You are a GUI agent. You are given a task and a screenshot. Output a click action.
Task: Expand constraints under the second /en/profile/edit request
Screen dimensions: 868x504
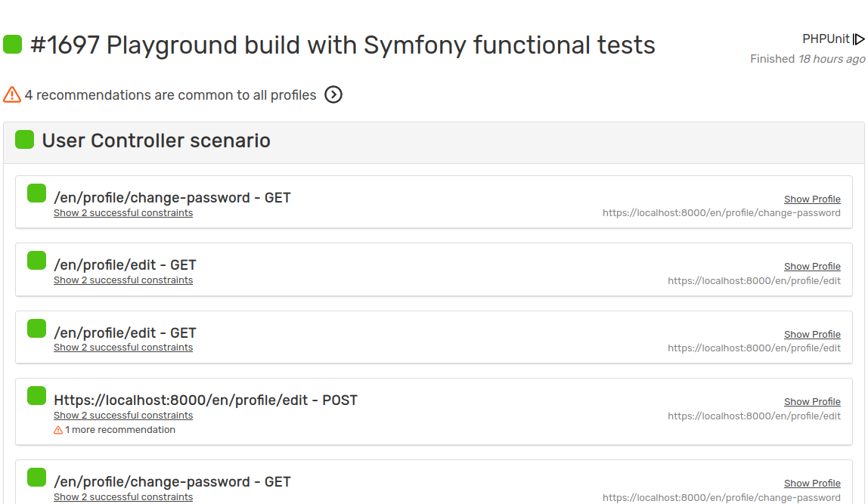point(123,347)
